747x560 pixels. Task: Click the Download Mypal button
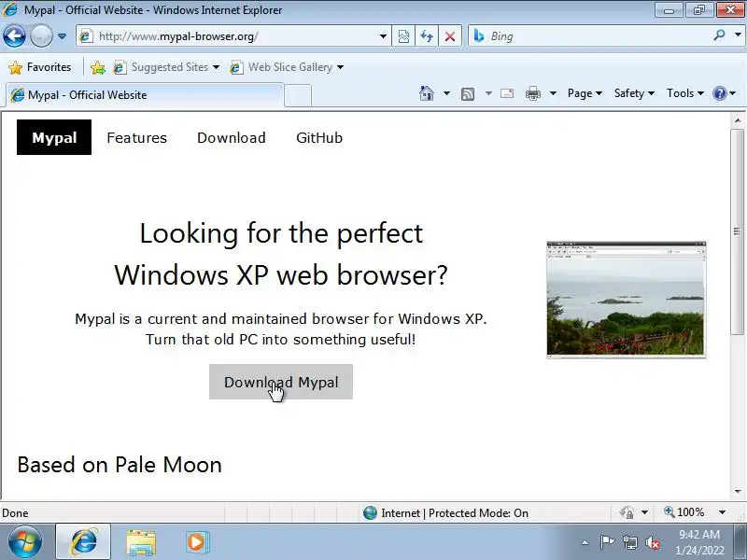pos(281,382)
